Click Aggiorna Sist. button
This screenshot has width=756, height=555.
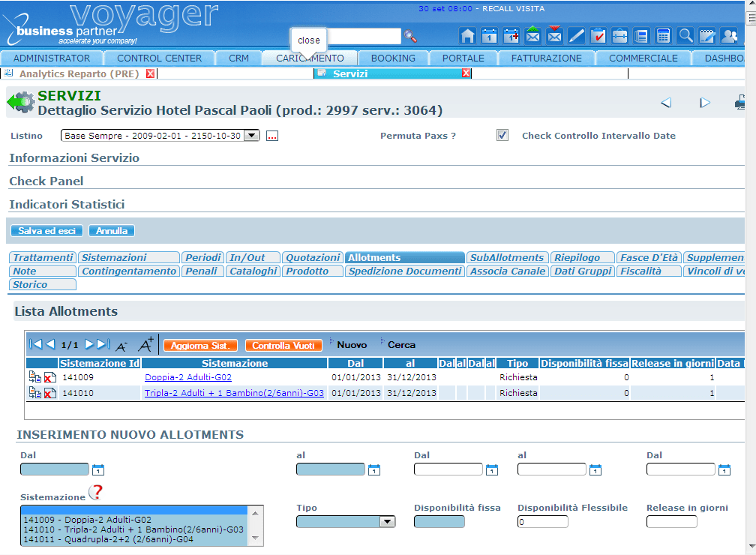point(200,345)
